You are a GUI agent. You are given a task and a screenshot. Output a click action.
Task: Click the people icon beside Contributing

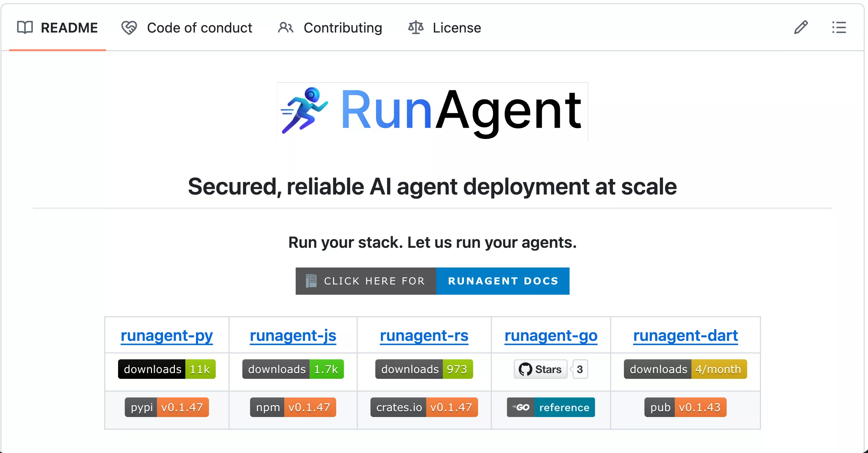pos(285,27)
